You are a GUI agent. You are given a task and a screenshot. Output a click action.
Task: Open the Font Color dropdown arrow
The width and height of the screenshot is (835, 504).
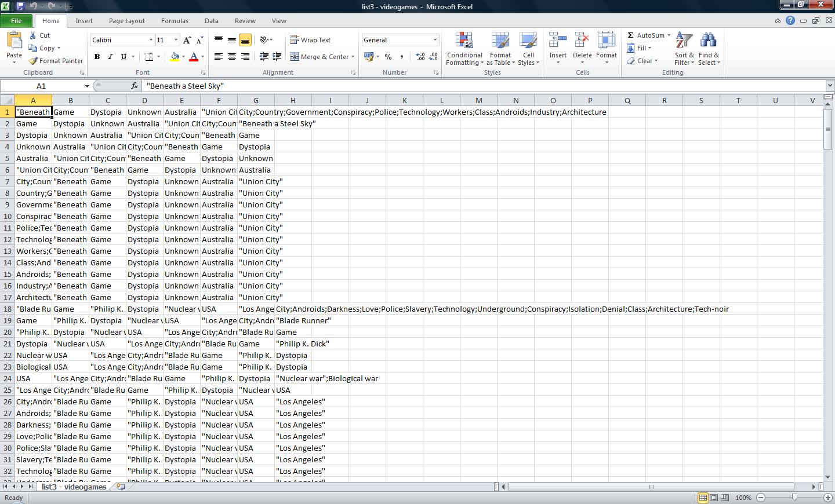[x=202, y=57]
